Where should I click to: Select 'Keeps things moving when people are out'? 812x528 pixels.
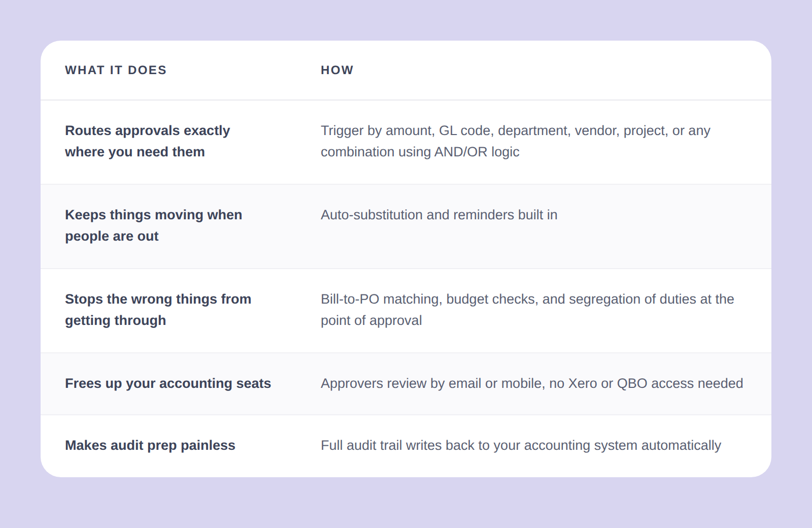[x=154, y=225]
